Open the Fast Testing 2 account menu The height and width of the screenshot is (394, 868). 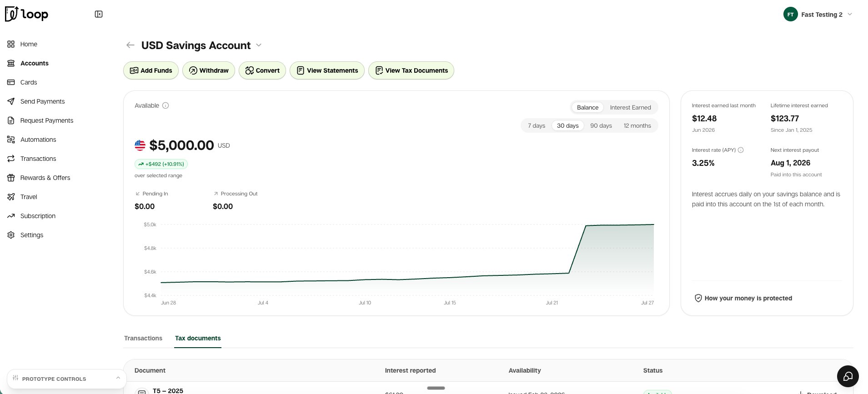tap(818, 15)
